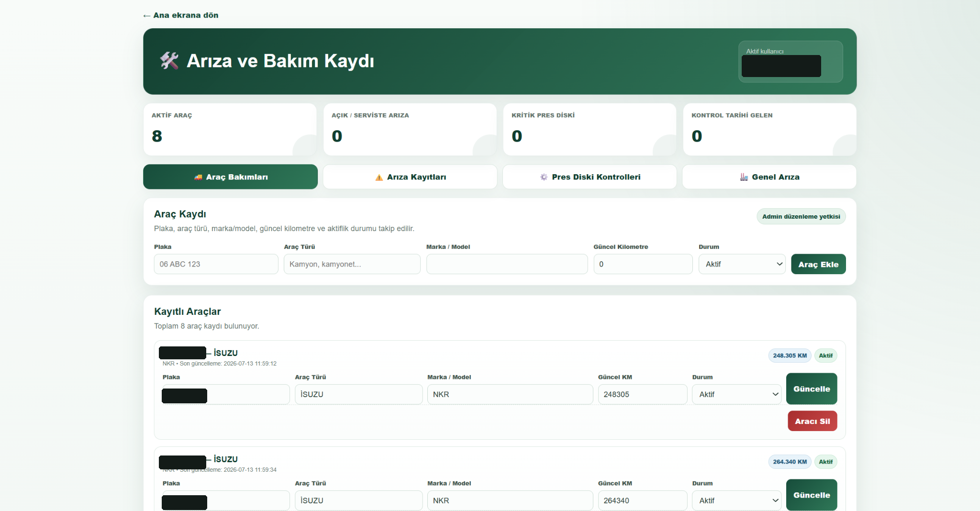This screenshot has width=980, height=511.
Task: Click the empty Marka / Model field in Araç Kaydı
Action: pos(507,264)
